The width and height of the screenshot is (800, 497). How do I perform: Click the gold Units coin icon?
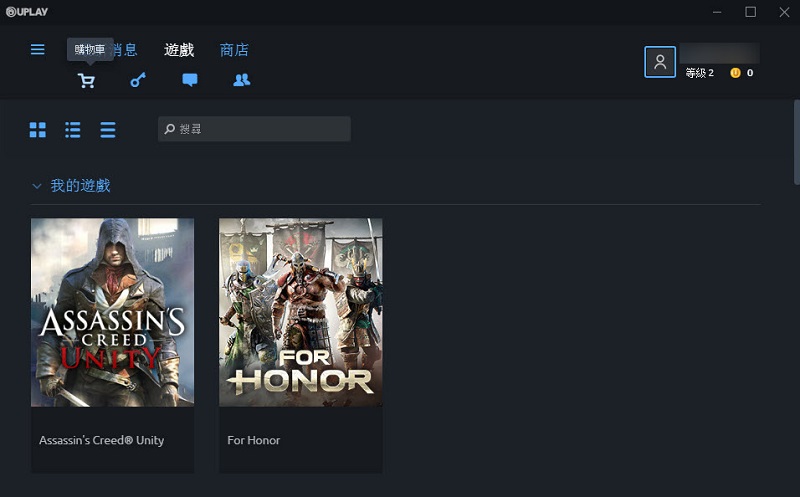735,73
